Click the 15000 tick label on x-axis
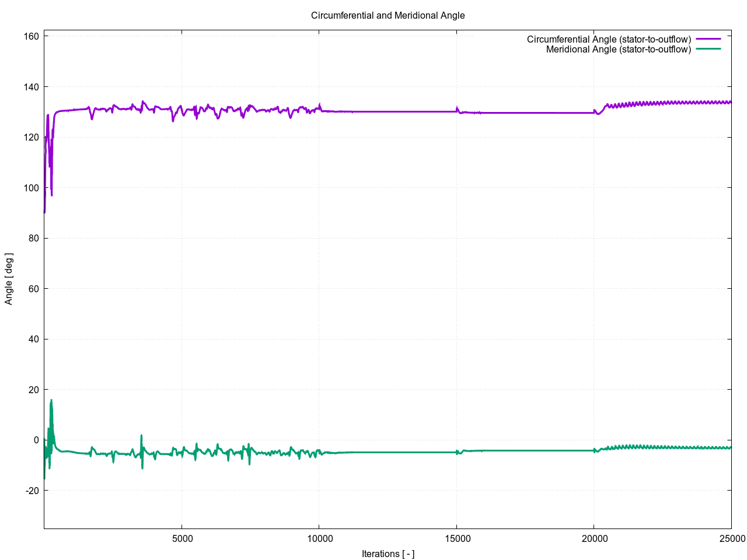Image resolution: width=747 pixels, height=560 pixels. [x=456, y=538]
